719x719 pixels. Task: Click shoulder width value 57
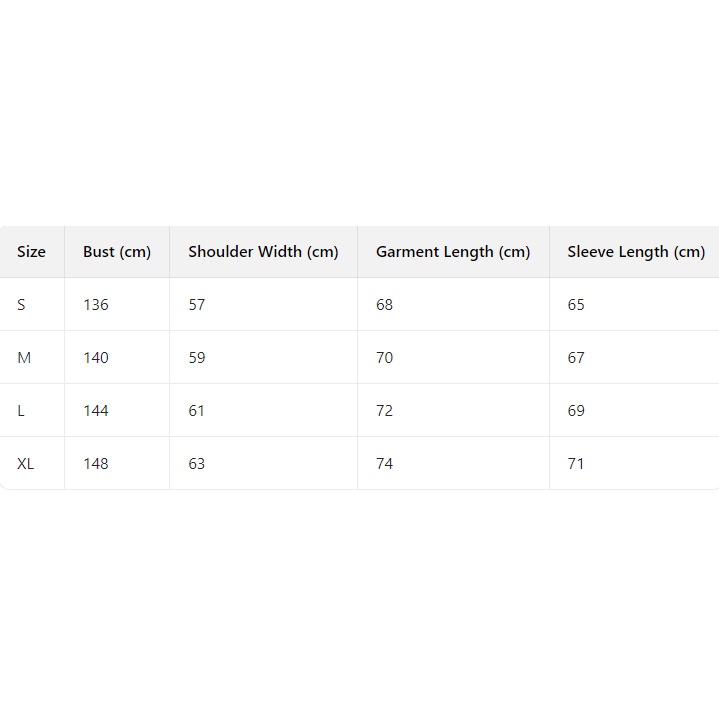point(197,305)
